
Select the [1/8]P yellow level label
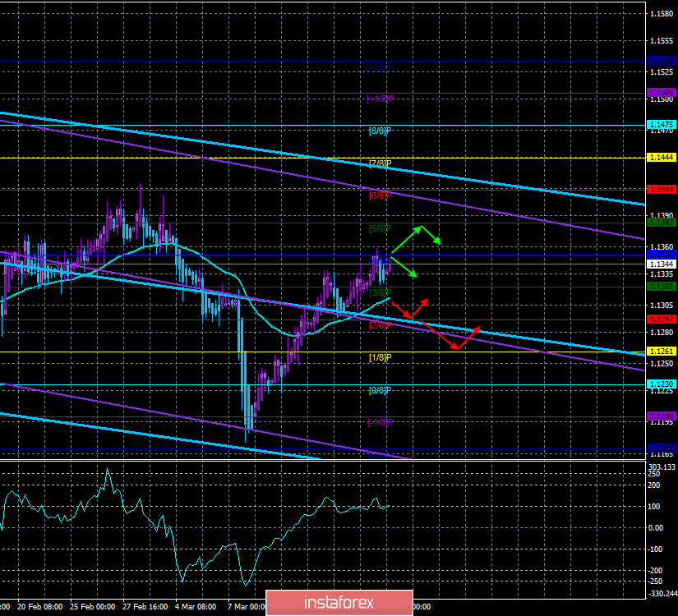point(380,357)
